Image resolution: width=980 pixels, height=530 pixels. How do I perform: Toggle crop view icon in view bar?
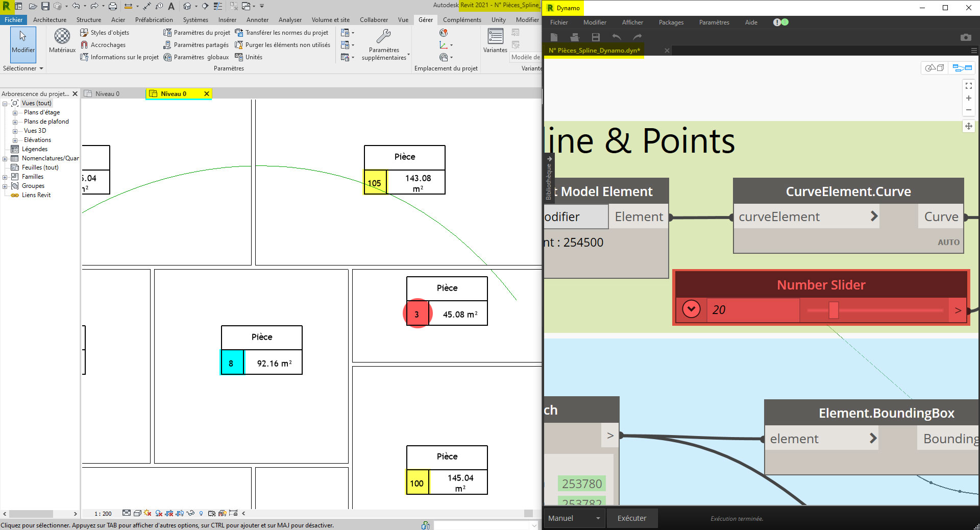point(169,513)
